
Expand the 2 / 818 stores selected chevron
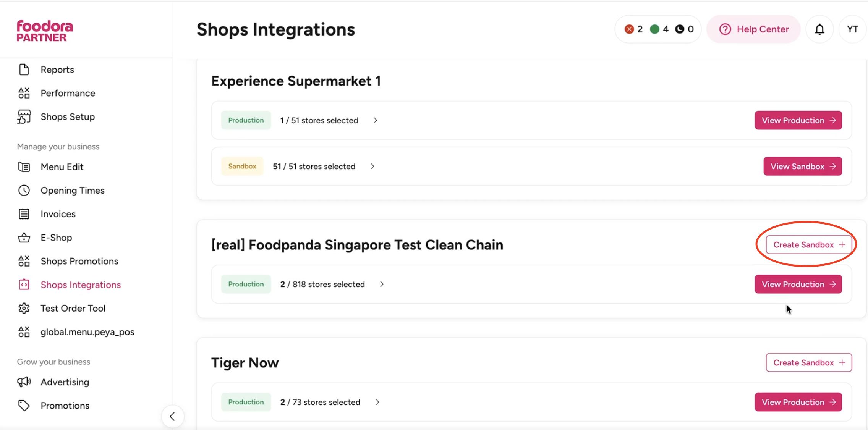tap(382, 284)
